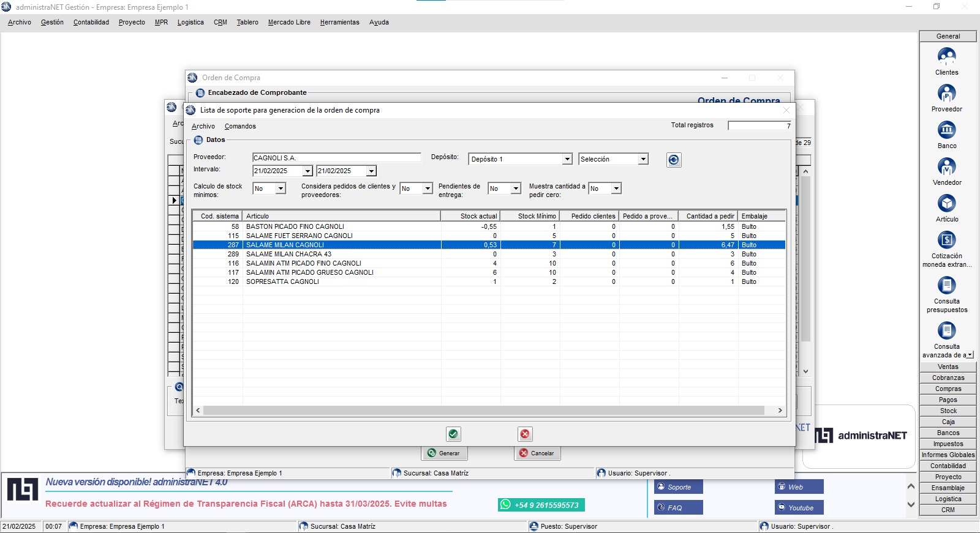Open the Herramientas menu
The height and width of the screenshot is (533, 980).
tap(340, 22)
